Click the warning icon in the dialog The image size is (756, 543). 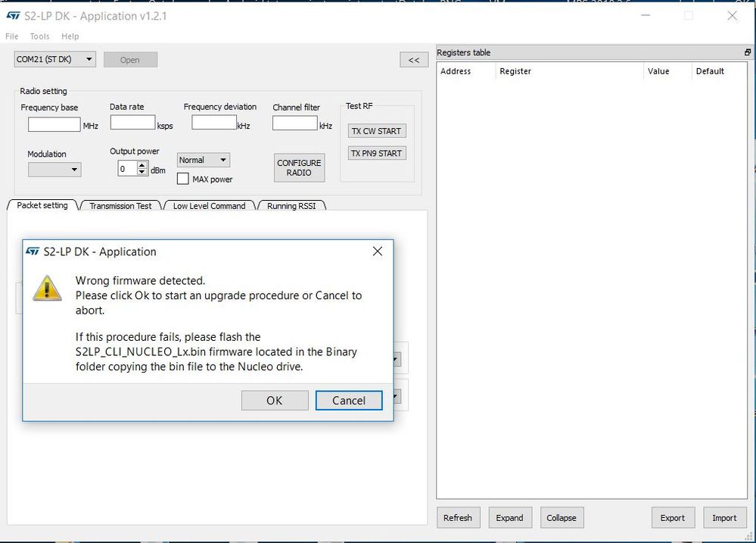pyautogui.click(x=47, y=288)
